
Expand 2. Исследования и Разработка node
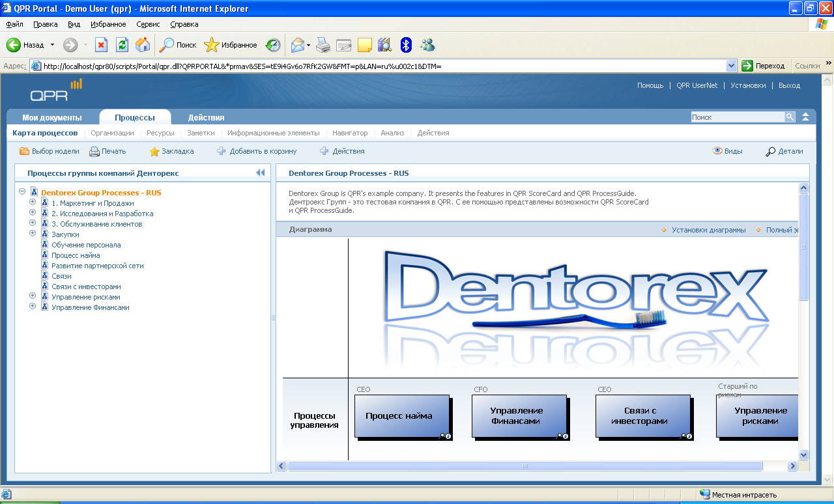(x=33, y=213)
